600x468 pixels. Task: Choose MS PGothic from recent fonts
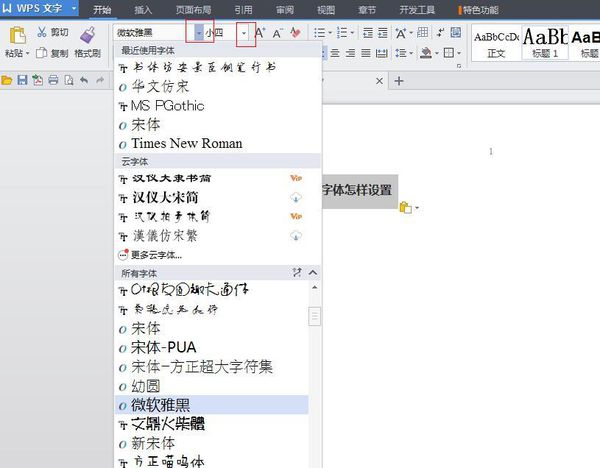point(217,106)
